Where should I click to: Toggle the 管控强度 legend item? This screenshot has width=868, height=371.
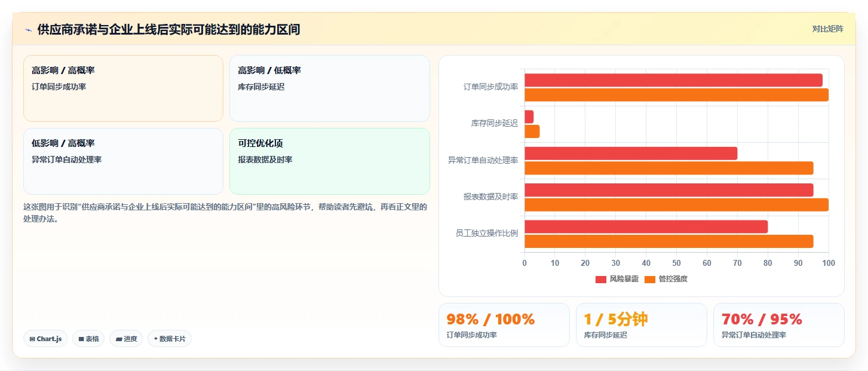[x=666, y=279]
